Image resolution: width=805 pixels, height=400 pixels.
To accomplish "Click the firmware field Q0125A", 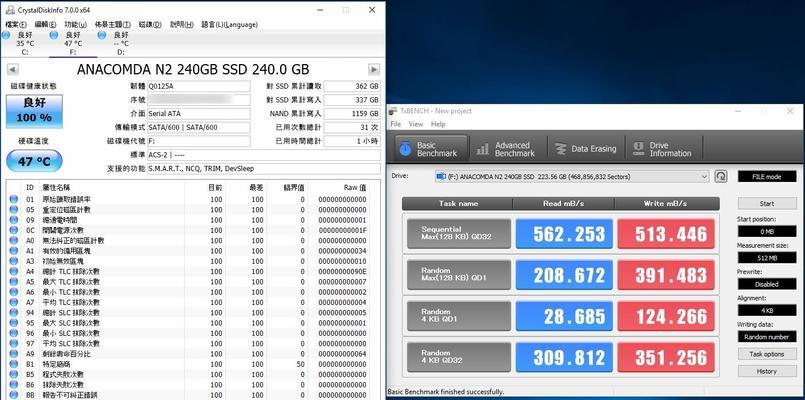I will coord(199,86).
